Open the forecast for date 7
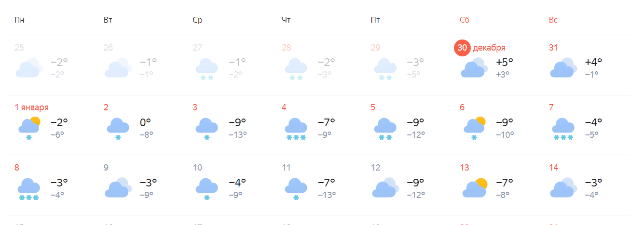 [551, 107]
